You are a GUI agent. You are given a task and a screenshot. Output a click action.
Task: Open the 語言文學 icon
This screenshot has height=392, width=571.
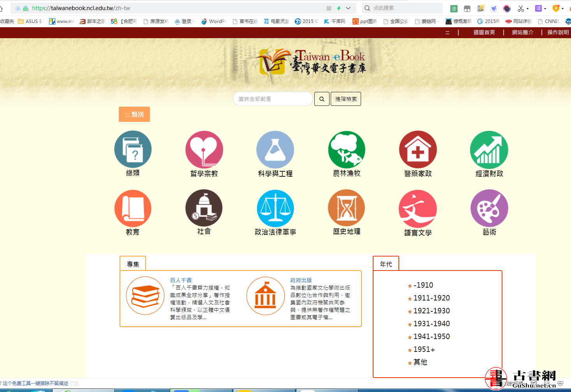418,209
